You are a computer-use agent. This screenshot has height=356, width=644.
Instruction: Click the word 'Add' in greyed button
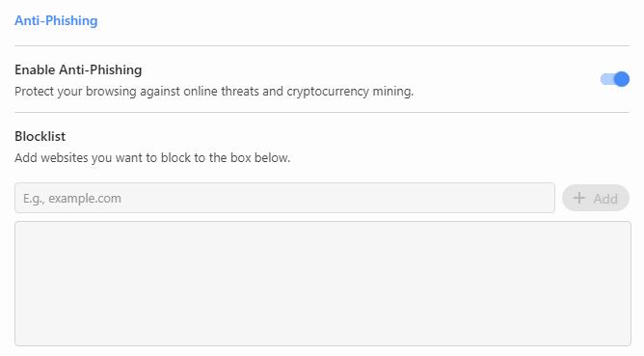[x=605, y=199]
